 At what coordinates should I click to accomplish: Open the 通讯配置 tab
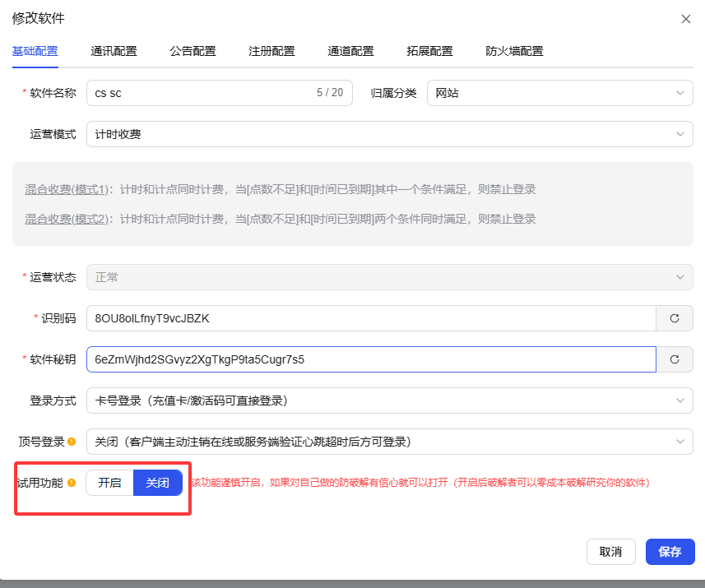[114, 51]
